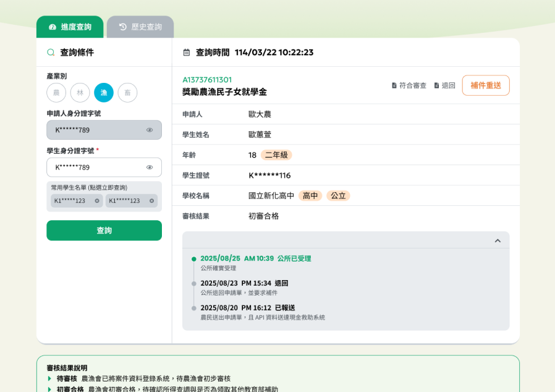The height and width of the screenshot is (392, 555).
Task: Select the 林 industry option
Action: point(80,93)
